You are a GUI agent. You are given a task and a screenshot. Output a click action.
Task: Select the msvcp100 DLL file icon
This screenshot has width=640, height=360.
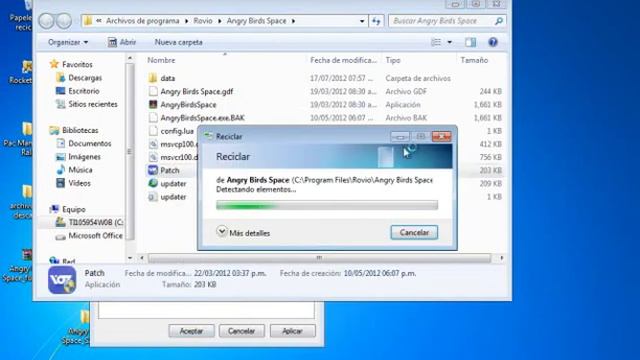coord(153,144)
